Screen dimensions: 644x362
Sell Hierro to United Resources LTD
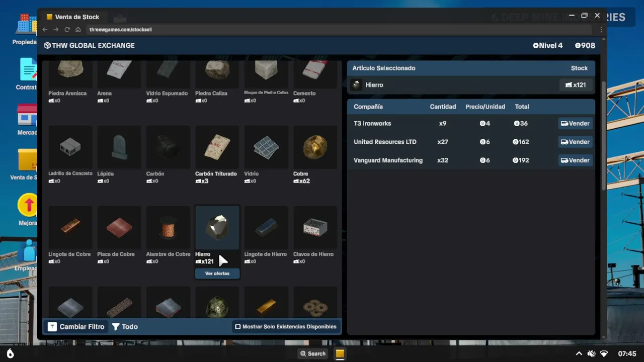pyautogui.click(x=575, y=142)
